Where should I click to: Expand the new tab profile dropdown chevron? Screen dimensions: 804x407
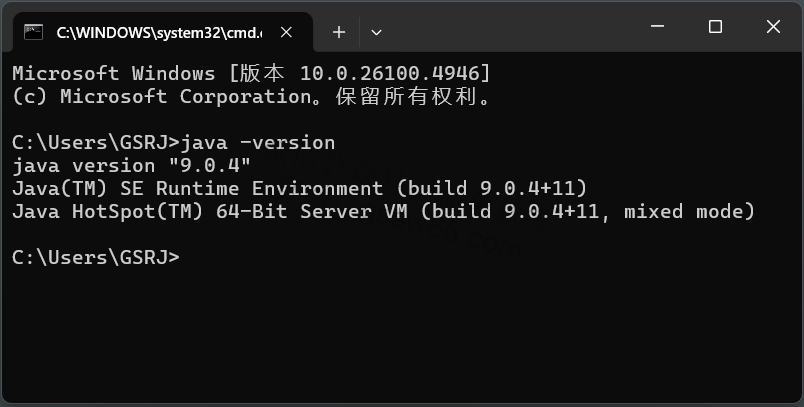click(x=376, y=32)
